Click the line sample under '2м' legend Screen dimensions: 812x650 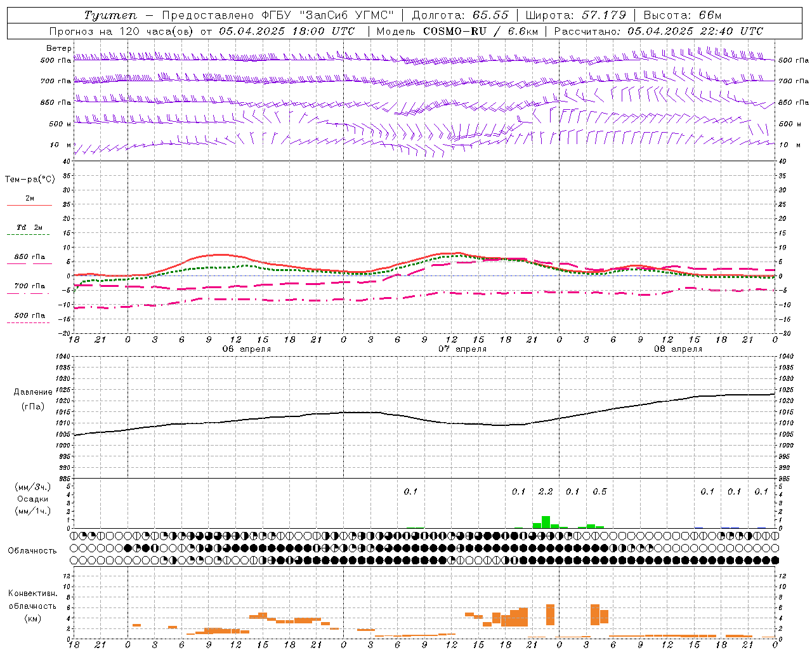tap(29, 206)
